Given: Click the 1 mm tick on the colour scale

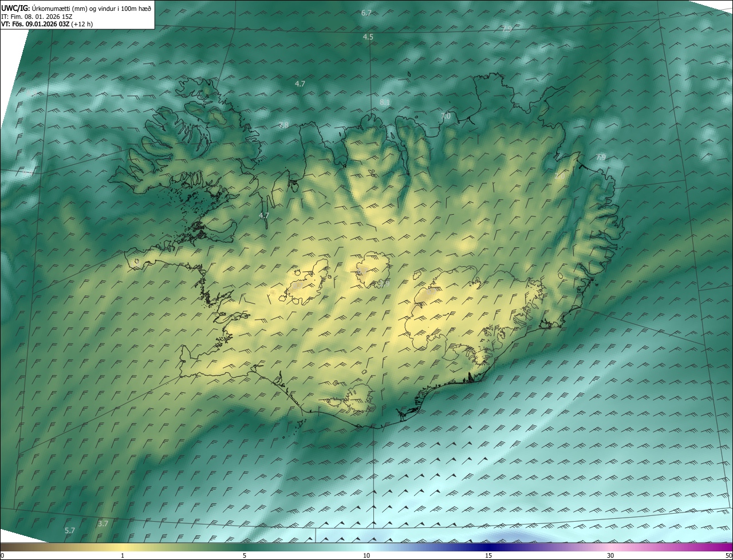Looking at the screenshot, I should click(123, 555).
